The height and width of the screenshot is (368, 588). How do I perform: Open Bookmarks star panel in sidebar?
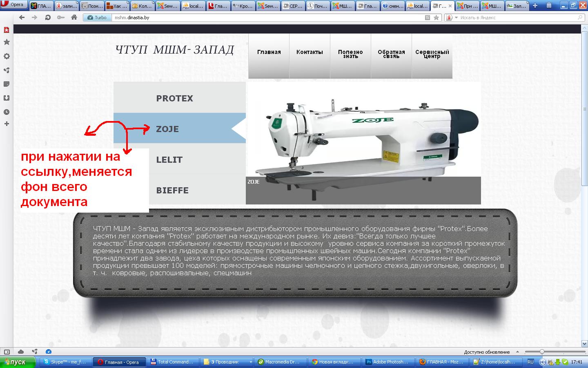coord(7,42)
